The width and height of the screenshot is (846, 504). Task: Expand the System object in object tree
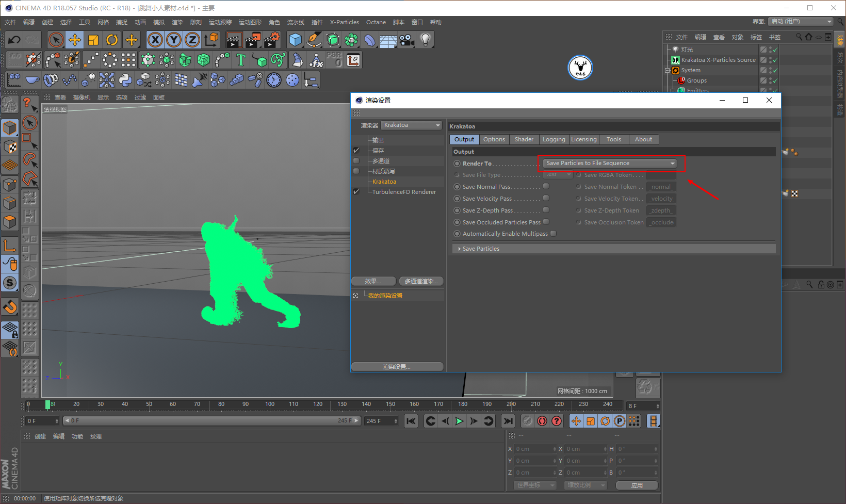click(x=668, y=70)
